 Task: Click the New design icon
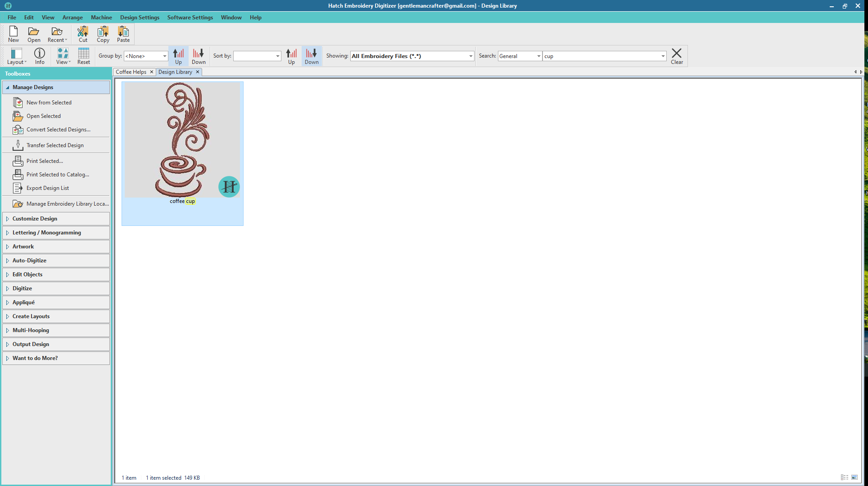[x=14, y=31]
